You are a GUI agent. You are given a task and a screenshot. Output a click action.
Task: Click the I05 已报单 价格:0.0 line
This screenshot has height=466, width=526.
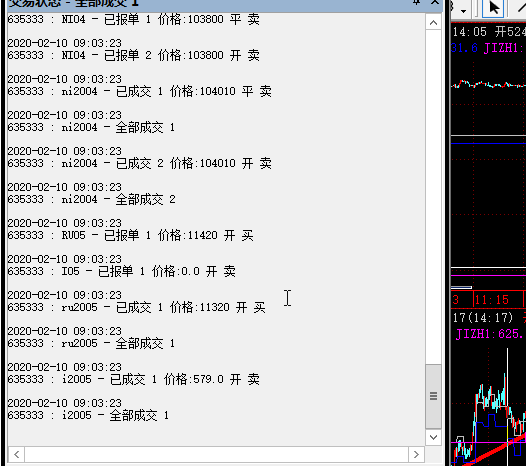pos(121,271)
